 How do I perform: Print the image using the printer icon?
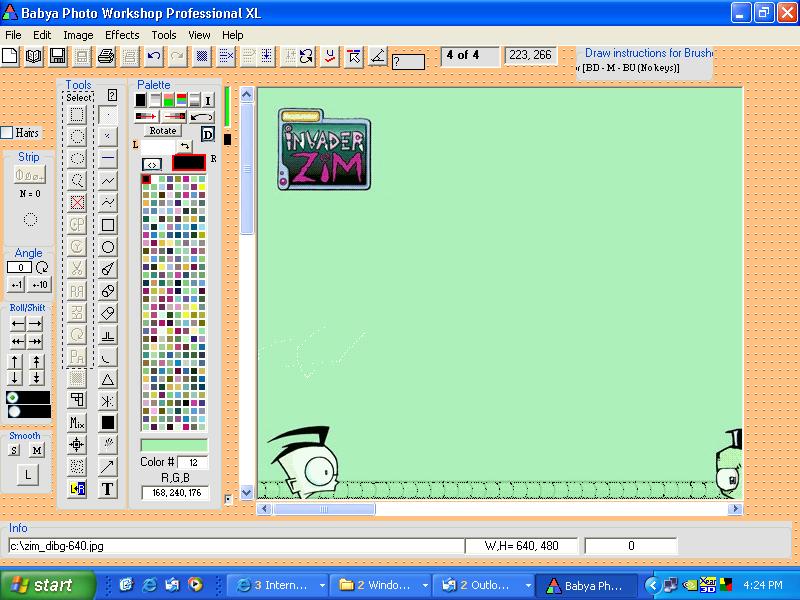pos(106,56)
